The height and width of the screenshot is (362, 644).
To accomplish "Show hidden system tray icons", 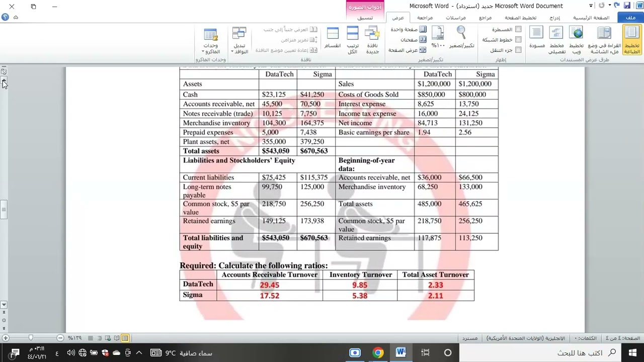I will 139,353.
